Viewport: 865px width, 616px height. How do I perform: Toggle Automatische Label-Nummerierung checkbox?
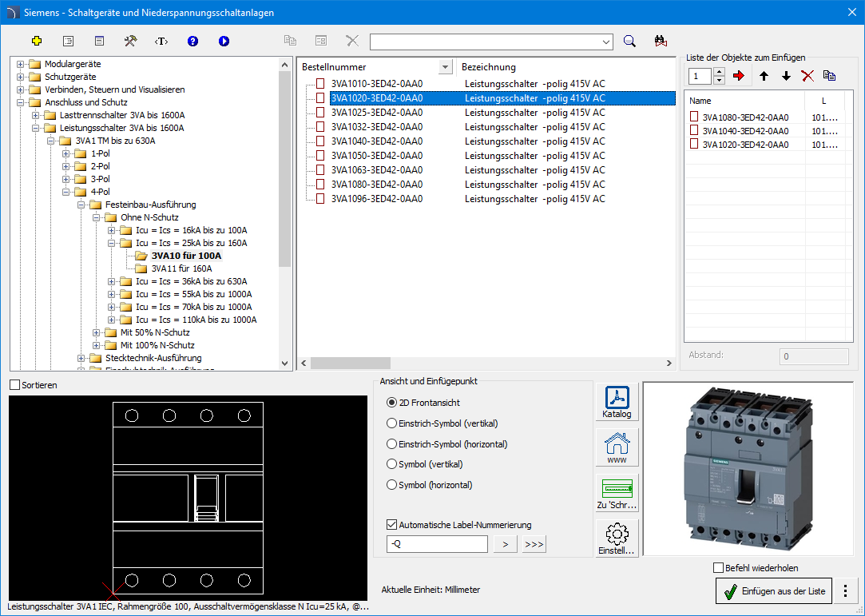tap(392, 525)
